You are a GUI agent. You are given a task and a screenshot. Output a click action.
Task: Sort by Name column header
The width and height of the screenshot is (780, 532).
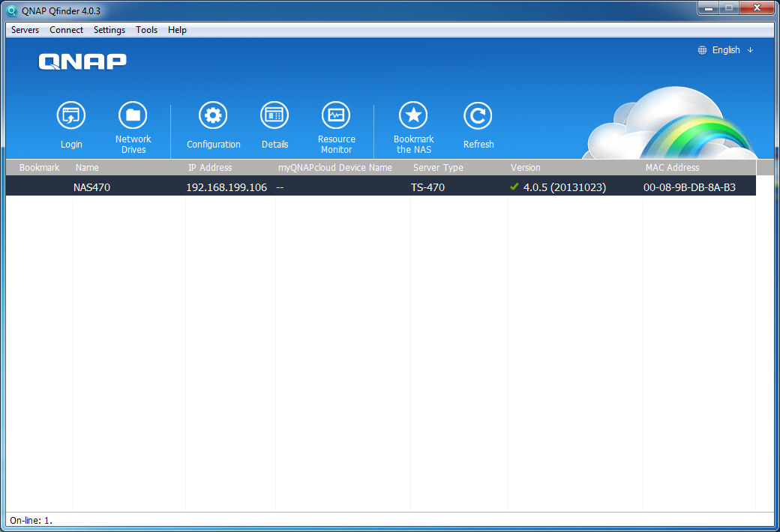[x=87, y=168]
